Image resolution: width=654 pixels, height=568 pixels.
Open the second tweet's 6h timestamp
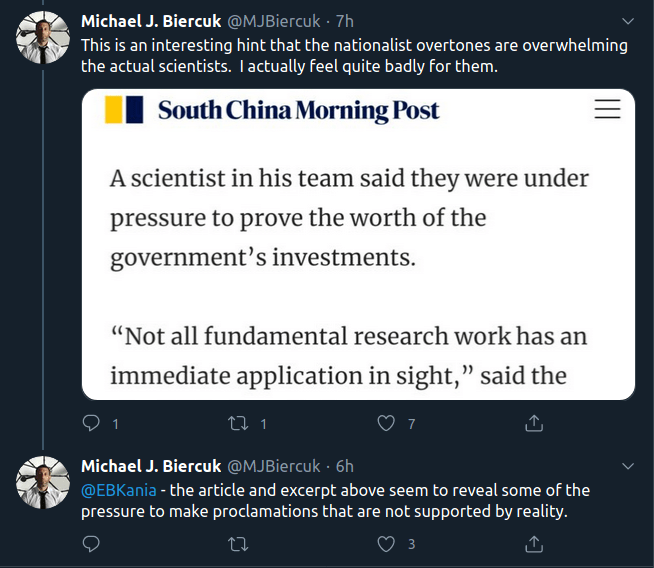click(x=344, y=466)
